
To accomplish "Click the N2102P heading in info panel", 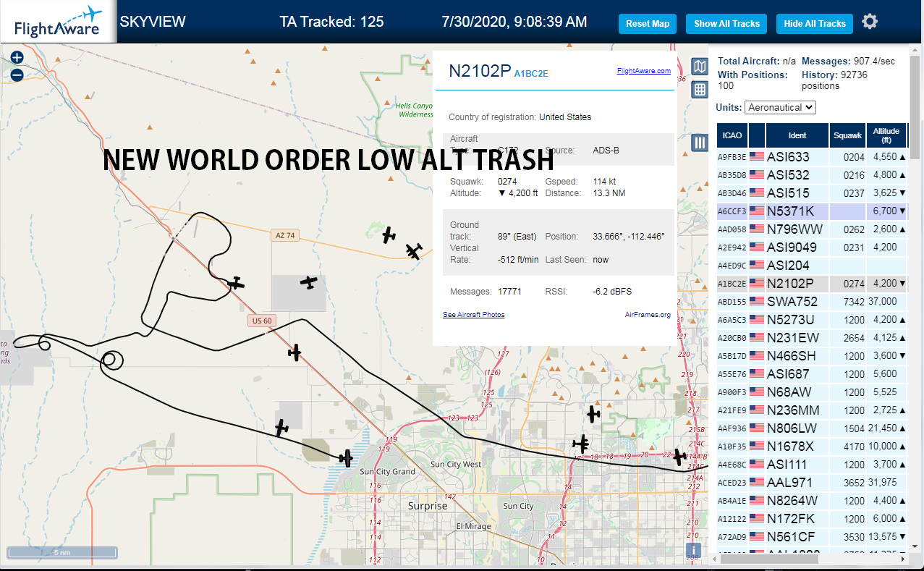I will 480,70.
